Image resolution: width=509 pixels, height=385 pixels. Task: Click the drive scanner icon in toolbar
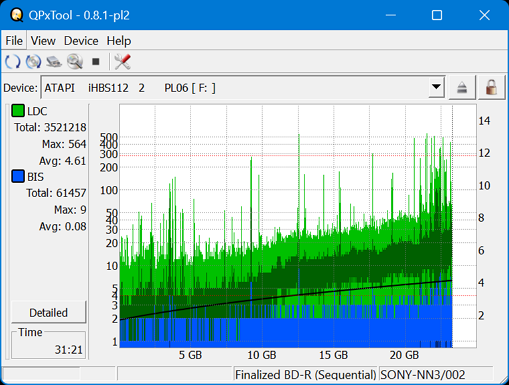coord(54,62)
